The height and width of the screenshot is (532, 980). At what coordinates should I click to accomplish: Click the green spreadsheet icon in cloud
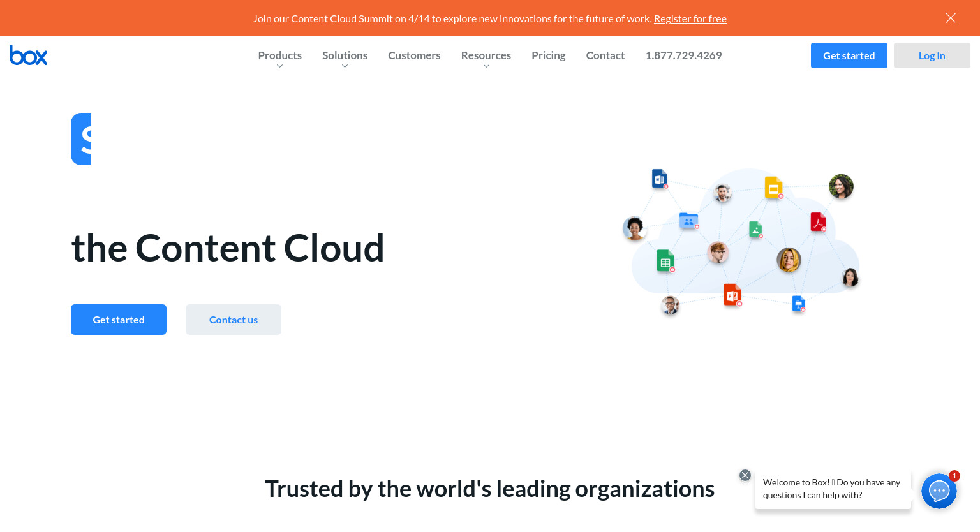pyautogui.click(x=665, y=261)
